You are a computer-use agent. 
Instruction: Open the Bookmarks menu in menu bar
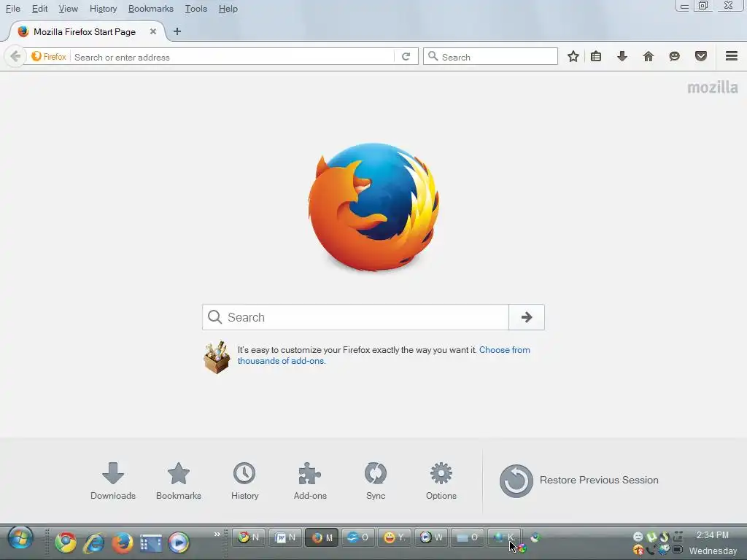tap(150, 9)
